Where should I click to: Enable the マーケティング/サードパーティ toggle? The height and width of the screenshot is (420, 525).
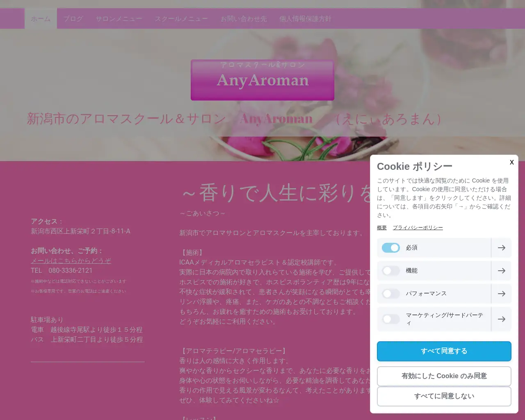390,319
